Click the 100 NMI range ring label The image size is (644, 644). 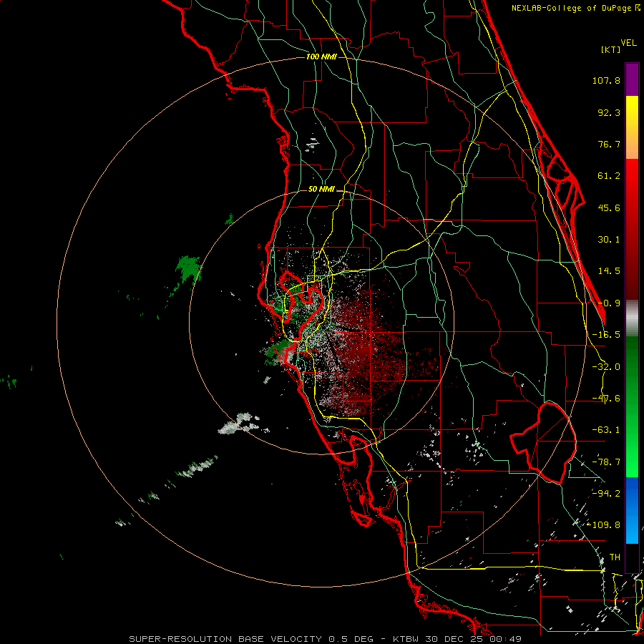(321, 57)
